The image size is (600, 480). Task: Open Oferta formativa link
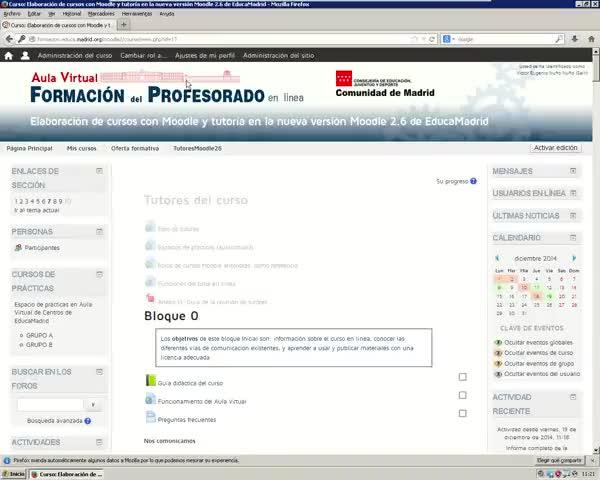(x=135, y=148)
